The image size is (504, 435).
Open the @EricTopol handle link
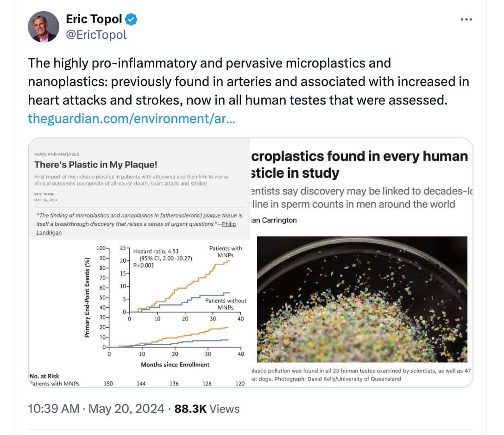click(x=96, y=35)
